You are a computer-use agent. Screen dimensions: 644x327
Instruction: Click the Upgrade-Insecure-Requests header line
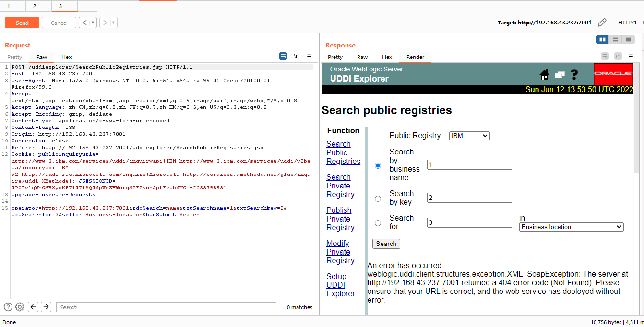[x=58, y=195]
